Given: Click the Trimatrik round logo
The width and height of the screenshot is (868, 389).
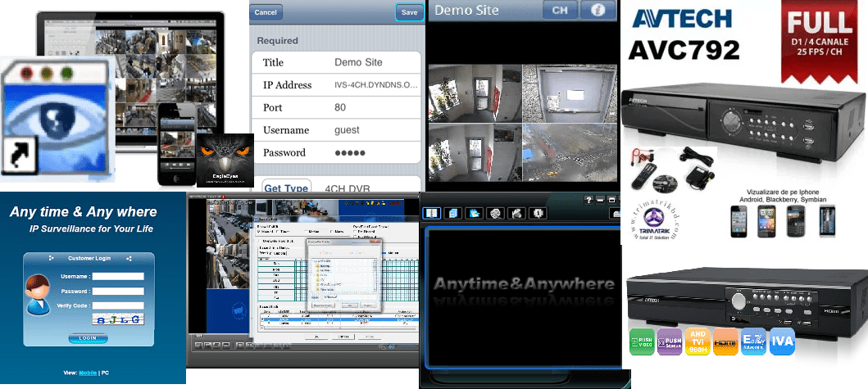Looking at the screenshot, I should pyautogui.click(x=655, y=218).
